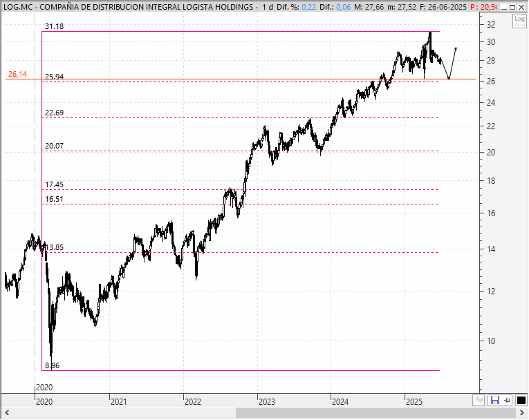
Task: Click the date F: 26-06-2025
Action: click(x=443, y=7)
